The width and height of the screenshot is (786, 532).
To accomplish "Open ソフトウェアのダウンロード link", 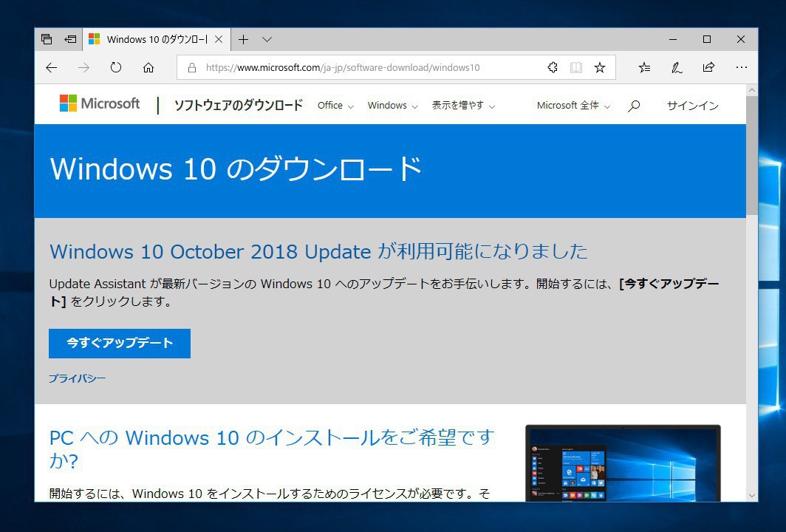I will (238, 106).
